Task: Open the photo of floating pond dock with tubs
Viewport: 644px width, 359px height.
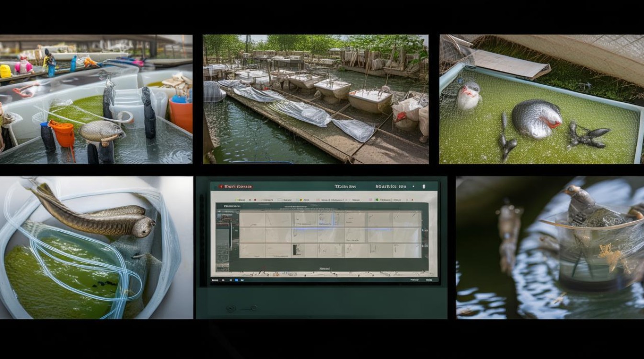Action: 316,99
